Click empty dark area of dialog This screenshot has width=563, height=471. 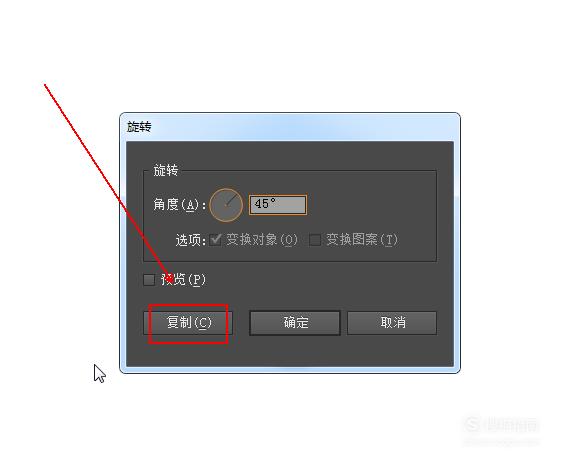click(323, 284)
